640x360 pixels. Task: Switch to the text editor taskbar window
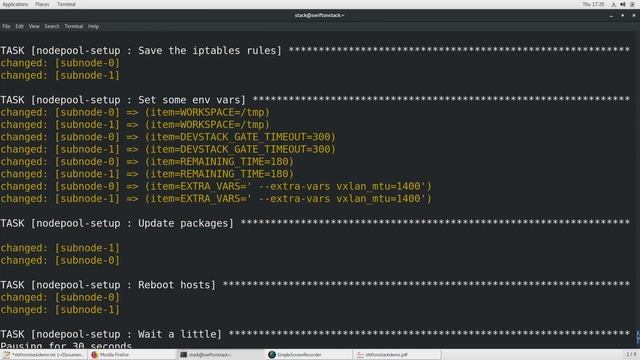click(x=44, y=355)
